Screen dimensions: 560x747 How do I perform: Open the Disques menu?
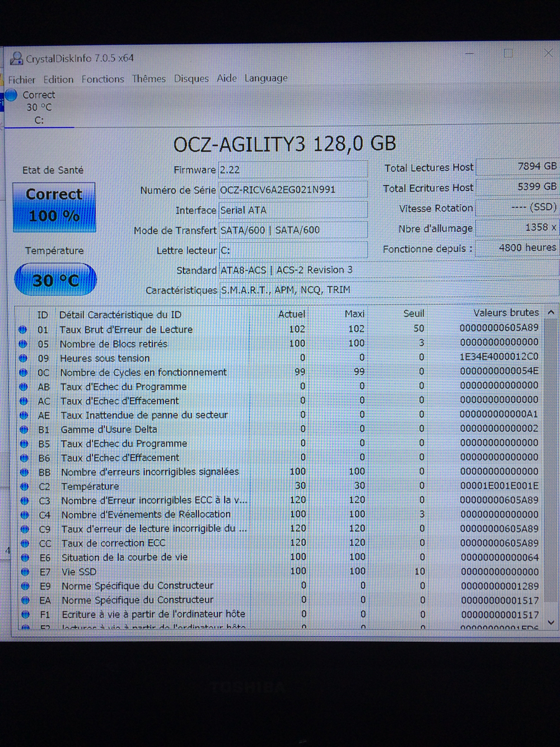pos(191,78)
